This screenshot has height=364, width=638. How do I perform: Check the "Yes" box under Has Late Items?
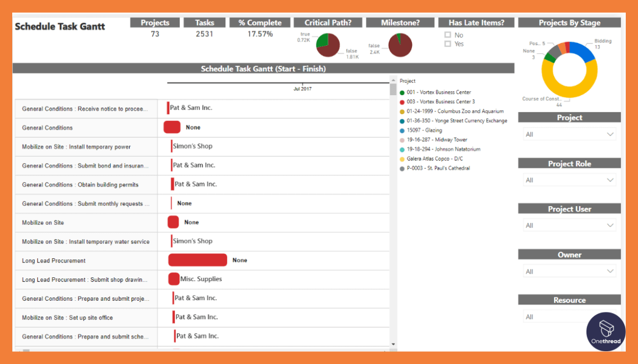[447, 44]
